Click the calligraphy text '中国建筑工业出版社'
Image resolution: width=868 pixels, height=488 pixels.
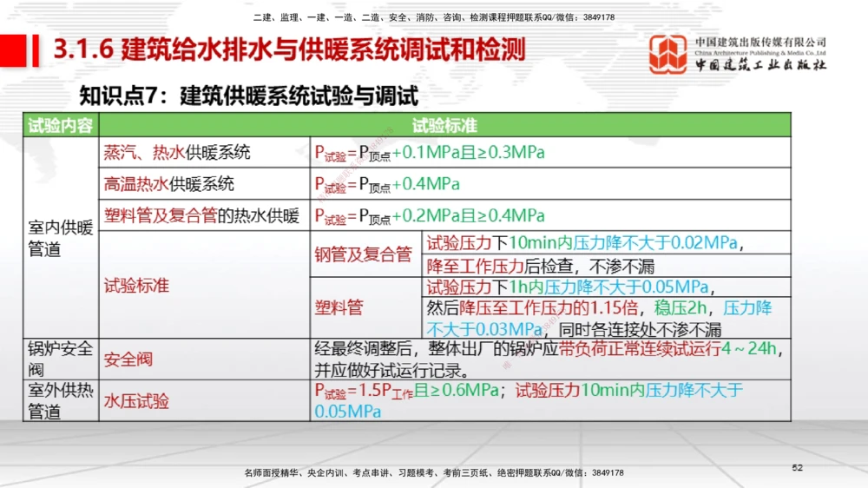click(x=760, y=65)
